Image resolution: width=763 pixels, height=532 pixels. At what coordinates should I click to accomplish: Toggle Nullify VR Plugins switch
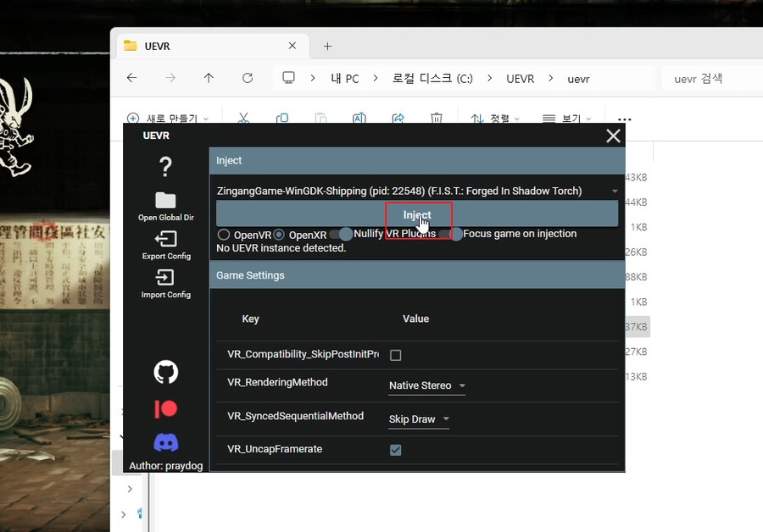341,234
